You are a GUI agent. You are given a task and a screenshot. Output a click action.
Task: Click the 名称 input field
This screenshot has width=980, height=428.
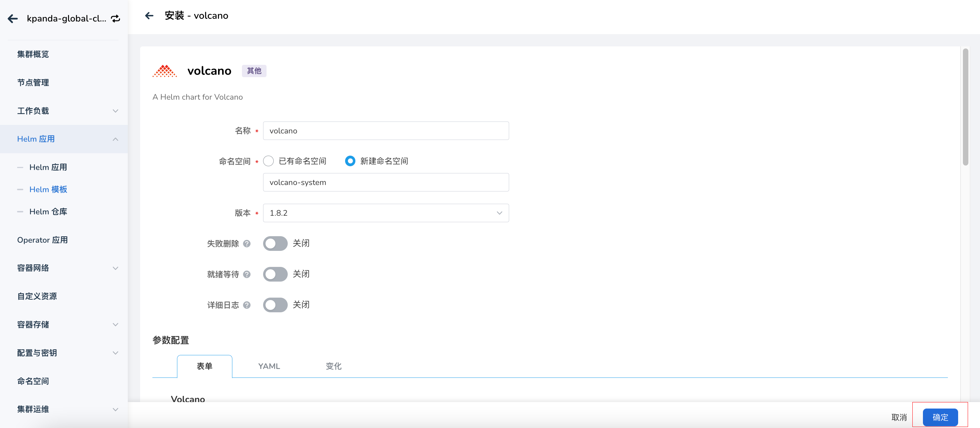[385, 131]
